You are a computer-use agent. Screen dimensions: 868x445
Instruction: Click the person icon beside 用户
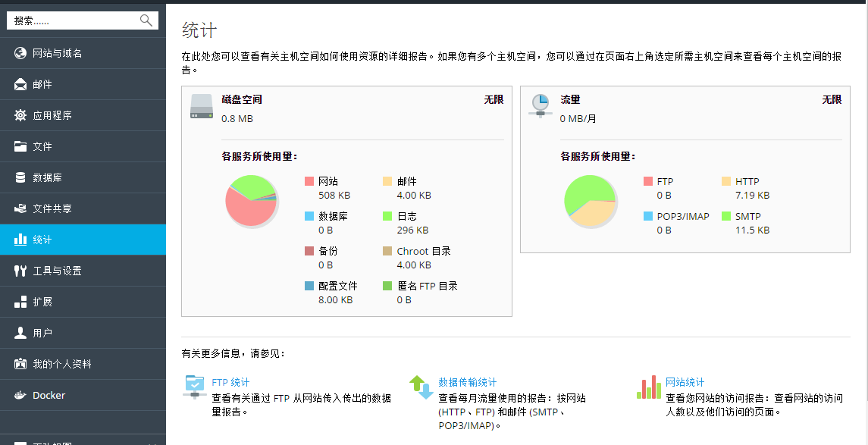coord(20,333)
